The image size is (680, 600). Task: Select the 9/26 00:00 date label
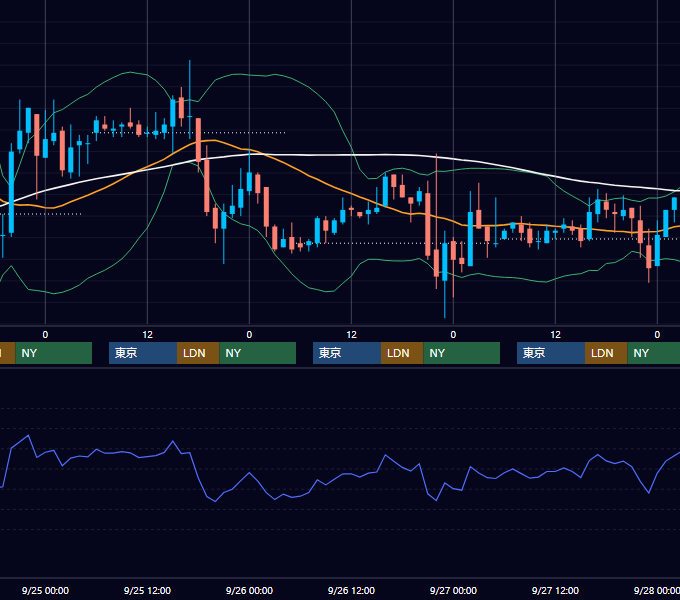pyautogui.click(x=249, y=590)
